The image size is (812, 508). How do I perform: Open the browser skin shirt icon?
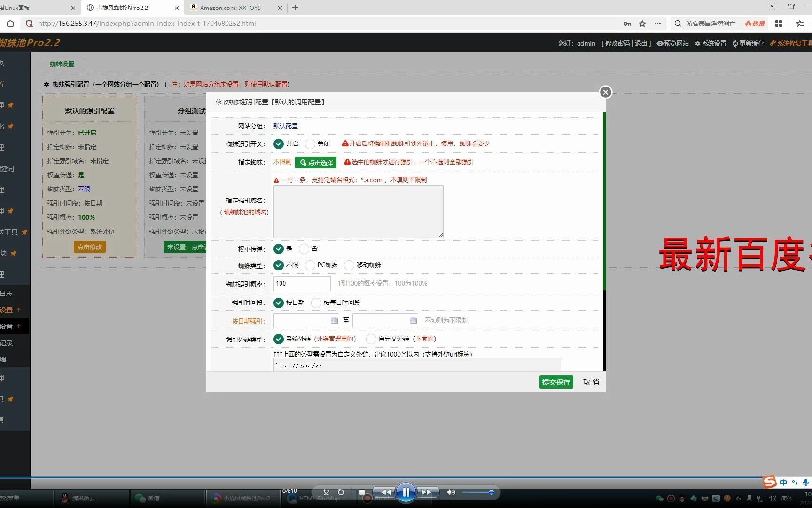click(791, 7)
